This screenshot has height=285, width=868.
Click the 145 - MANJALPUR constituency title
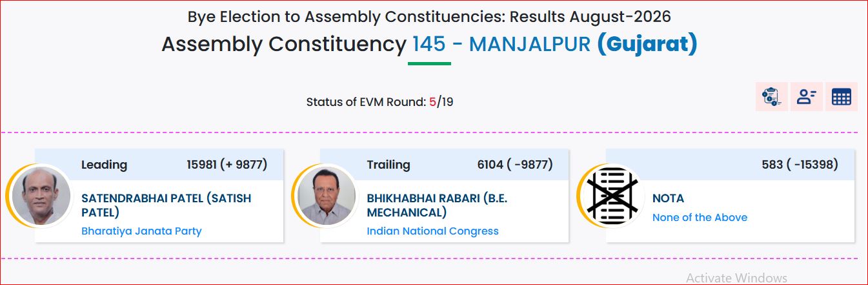pos(501,44)
